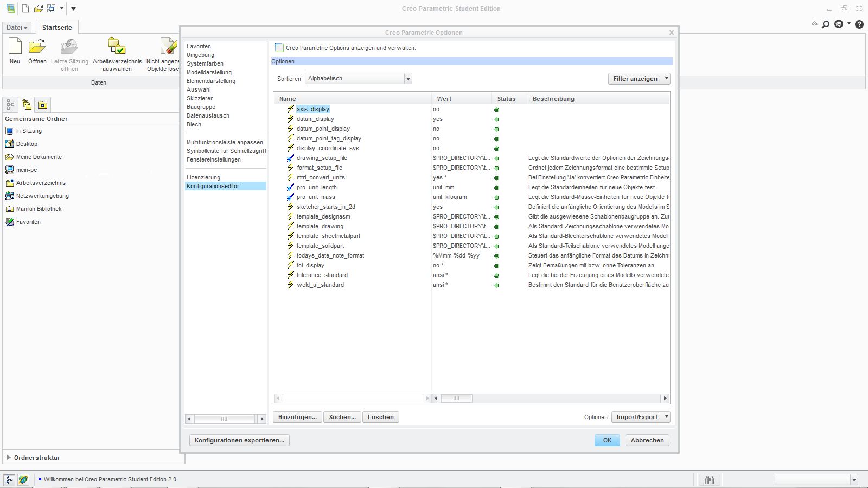Open the Filter anzeigen dropdown

[639, 79]
